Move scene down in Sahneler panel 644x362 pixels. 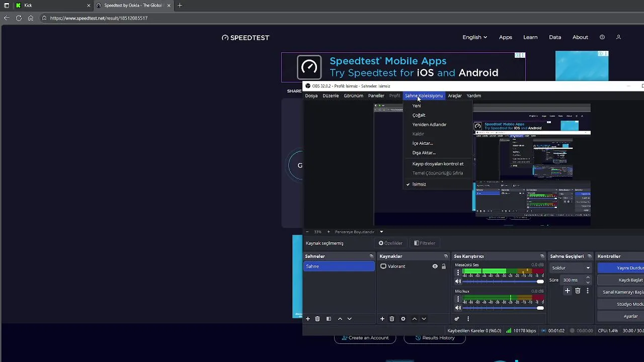[350, 319]
